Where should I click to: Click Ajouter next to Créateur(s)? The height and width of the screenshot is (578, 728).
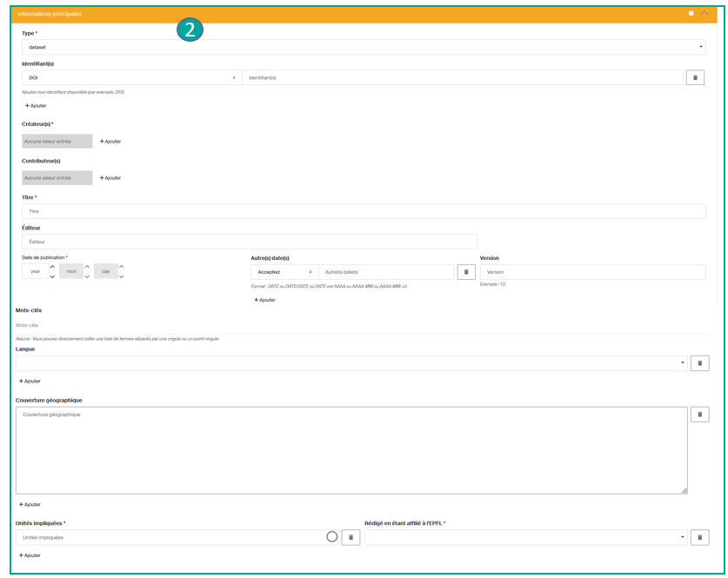110,141
